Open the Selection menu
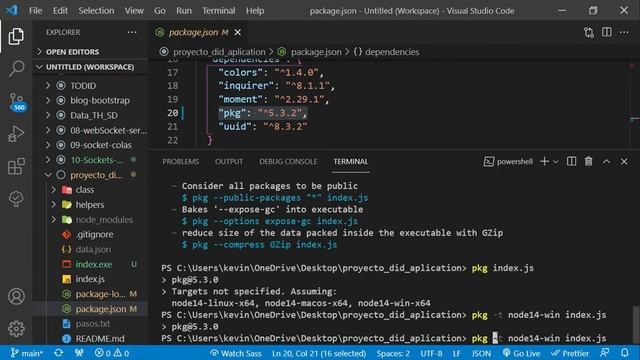Screen dimensions: 640x360 point(96,11)
